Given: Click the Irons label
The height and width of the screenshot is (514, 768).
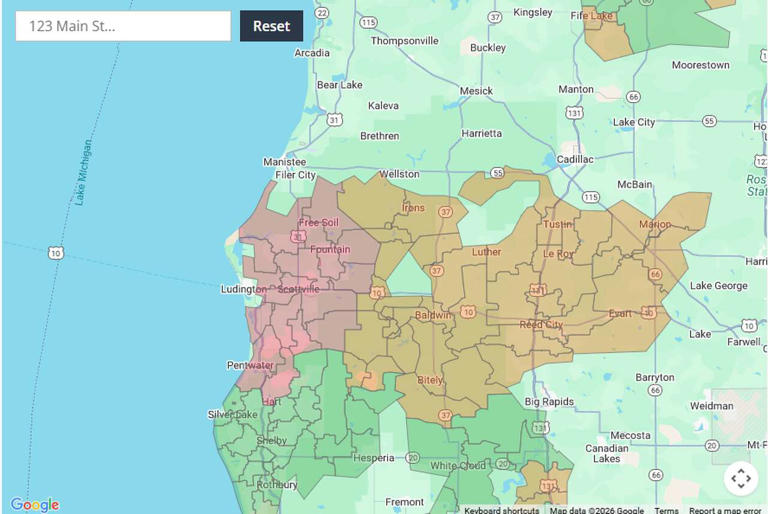Looking at the screenshot, I should (413, 208).
